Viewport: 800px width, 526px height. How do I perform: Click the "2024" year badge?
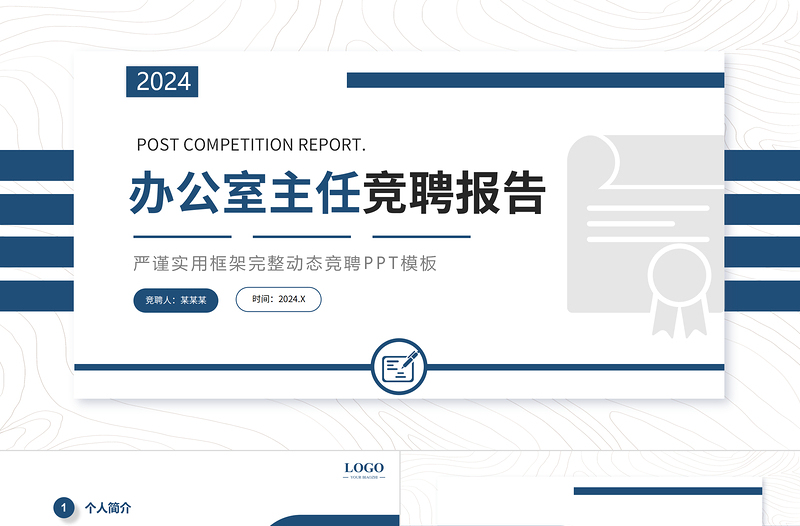tap(162, 81)
